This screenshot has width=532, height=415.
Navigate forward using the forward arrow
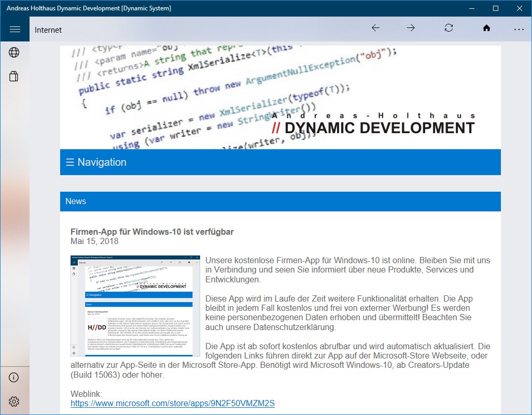pos(410,28)
